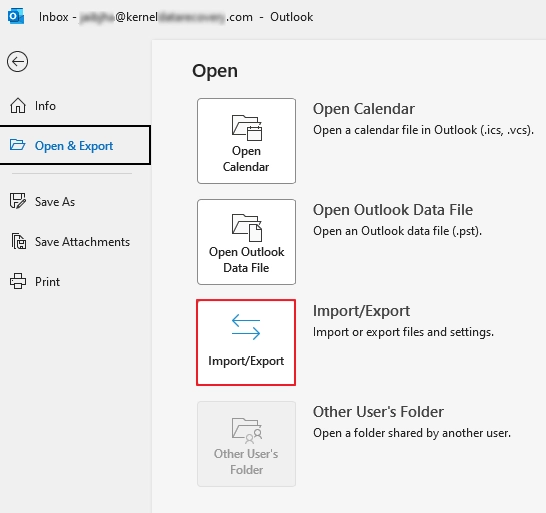This screenshot has height=513, width=546.
Task: Click 'Open a calendar file in Outlook (.ics, .vcs).' text
Action: click(423, 130)
